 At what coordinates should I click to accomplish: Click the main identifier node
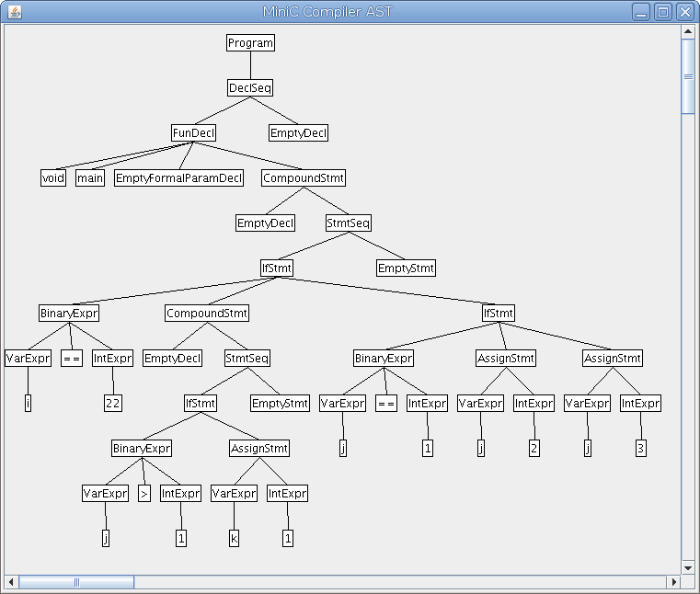pyautogui.click(x=89, y=178)
